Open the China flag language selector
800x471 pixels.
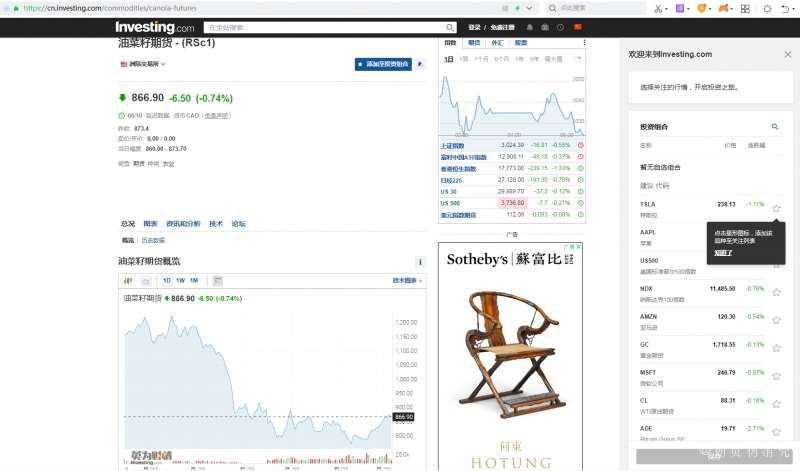[578, 27]
